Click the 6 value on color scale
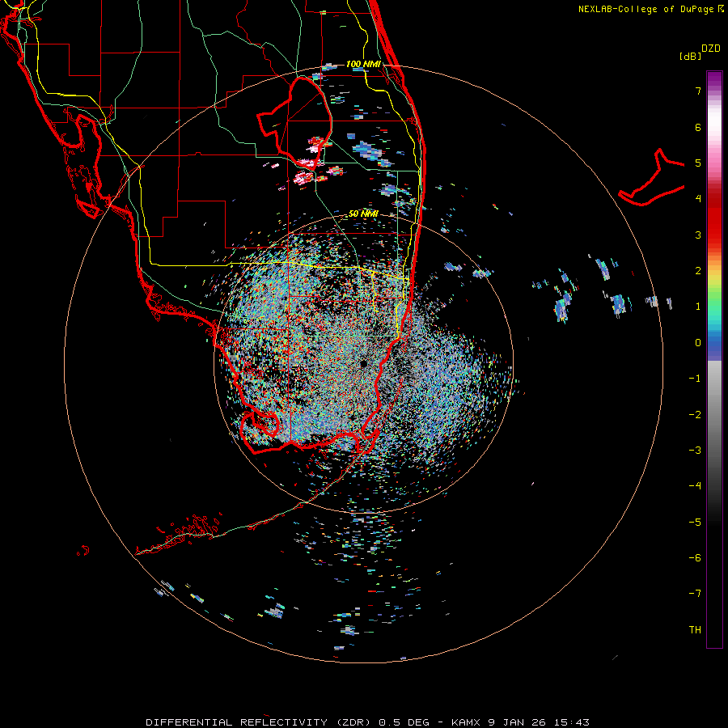Image resolution: width=728 pixels, height=728 pixels. point(698,127)
